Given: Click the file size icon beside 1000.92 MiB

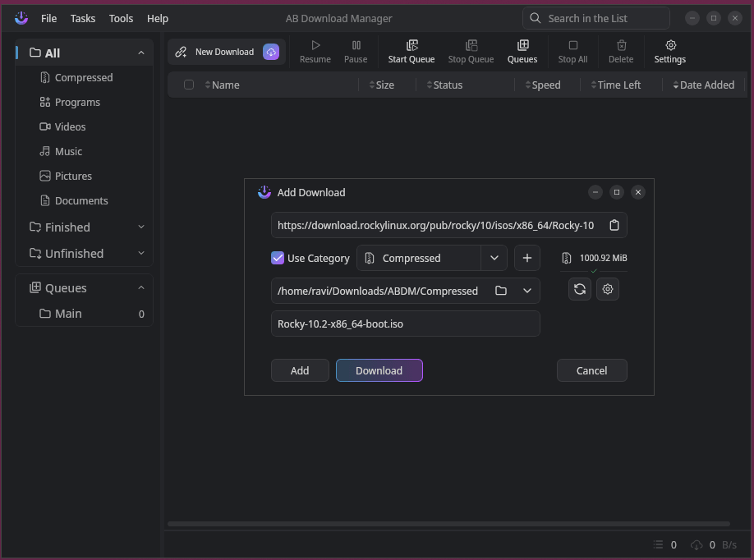Looking at the screenshot, I should coord(567,258).
